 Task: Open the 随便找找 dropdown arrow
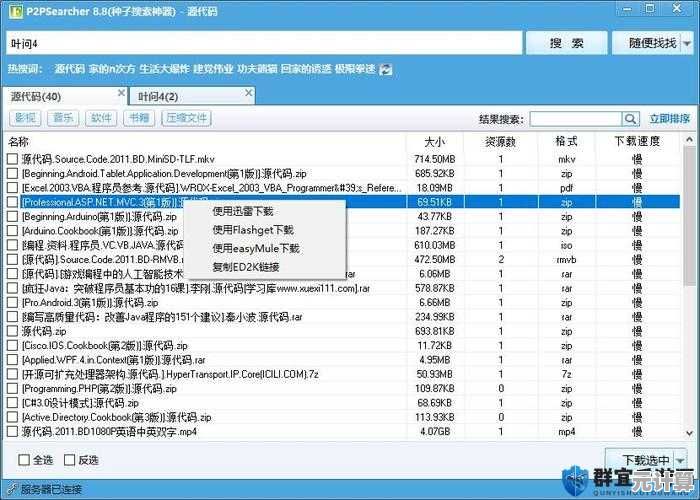coord(686,43)
